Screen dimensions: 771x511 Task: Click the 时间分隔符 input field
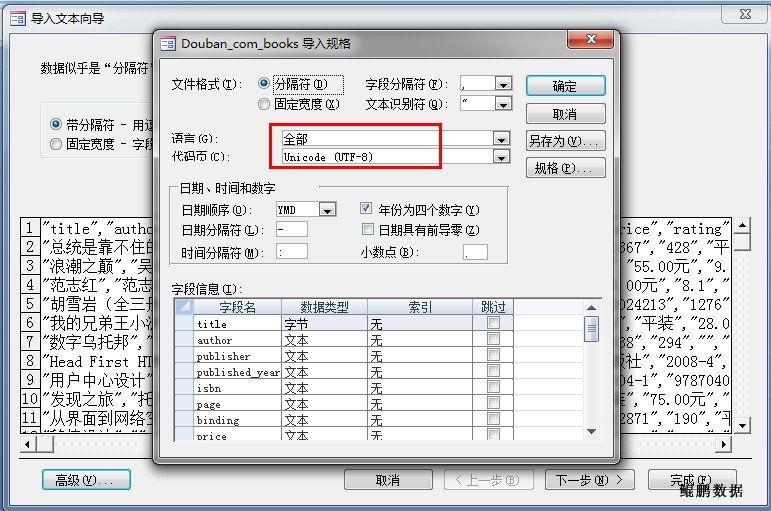[x=292, y=251]
